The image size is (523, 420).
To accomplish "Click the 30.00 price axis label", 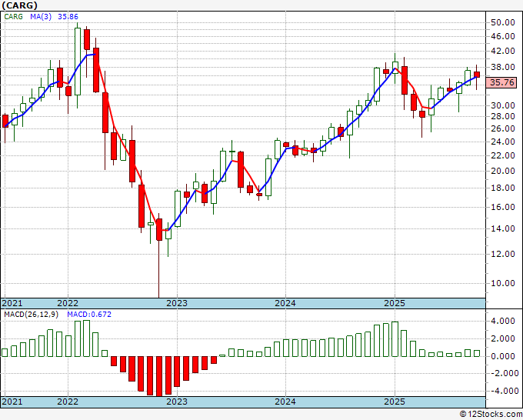I will click(x=503, y=105).
